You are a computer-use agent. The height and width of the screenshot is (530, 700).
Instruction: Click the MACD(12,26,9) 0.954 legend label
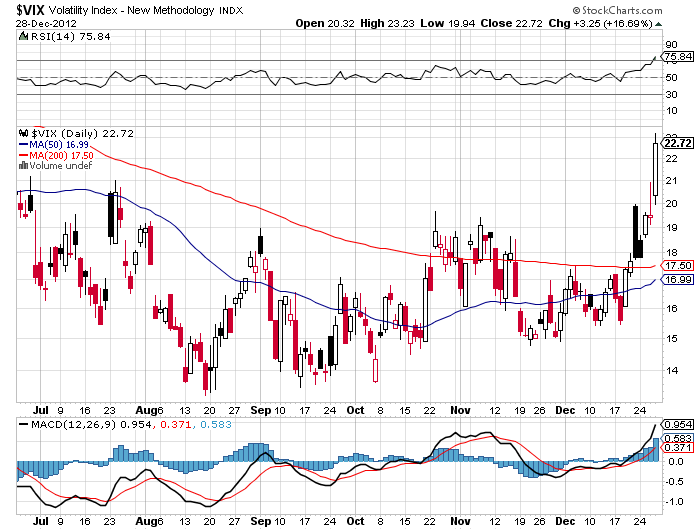coord(91,424)
